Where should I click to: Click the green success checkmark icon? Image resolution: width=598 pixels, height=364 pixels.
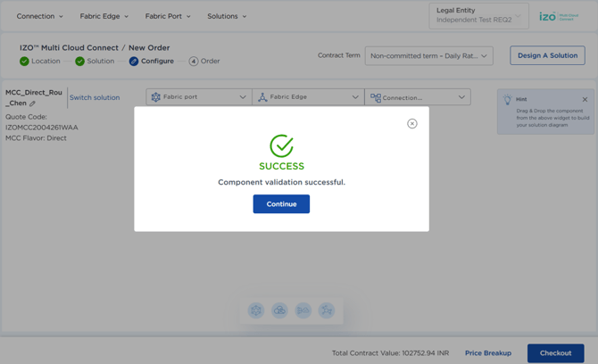pyautogui.click(x=281, y=145)
